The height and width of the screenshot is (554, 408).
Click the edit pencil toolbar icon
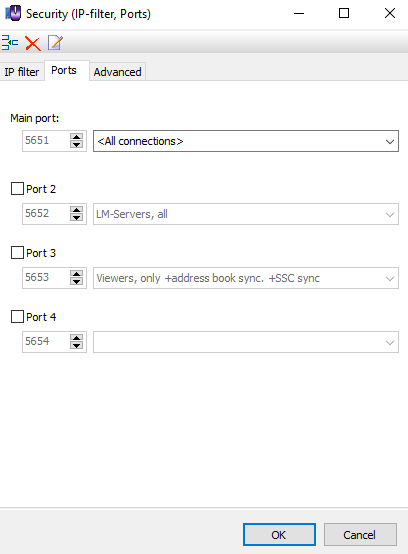55,43
